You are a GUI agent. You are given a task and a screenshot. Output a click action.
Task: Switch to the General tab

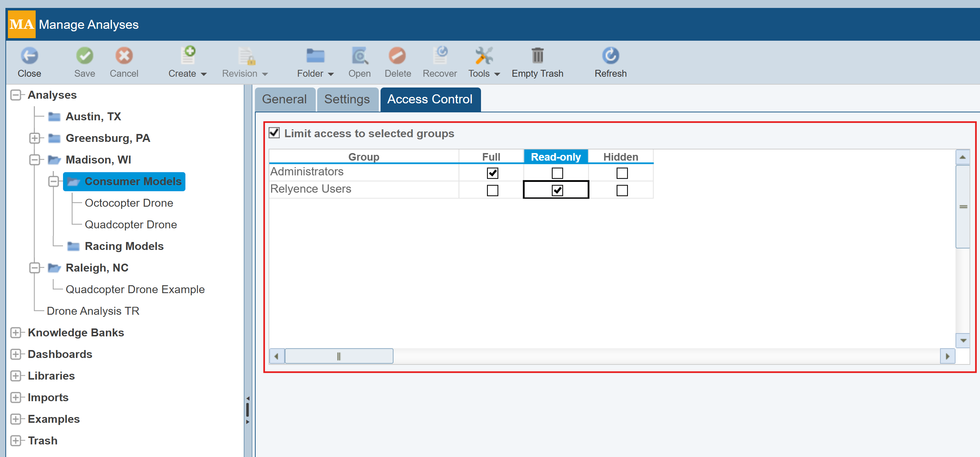[x=284, y=99]
